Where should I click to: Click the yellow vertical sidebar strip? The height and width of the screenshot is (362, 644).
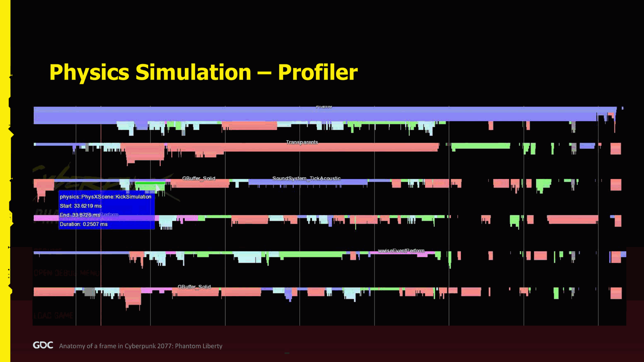(x=5, y=181)
